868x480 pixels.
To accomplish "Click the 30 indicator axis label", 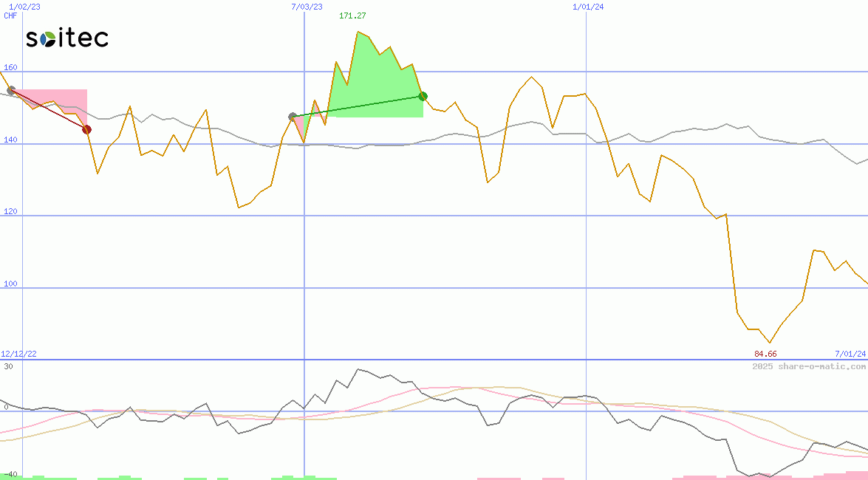I will [8, 366].
